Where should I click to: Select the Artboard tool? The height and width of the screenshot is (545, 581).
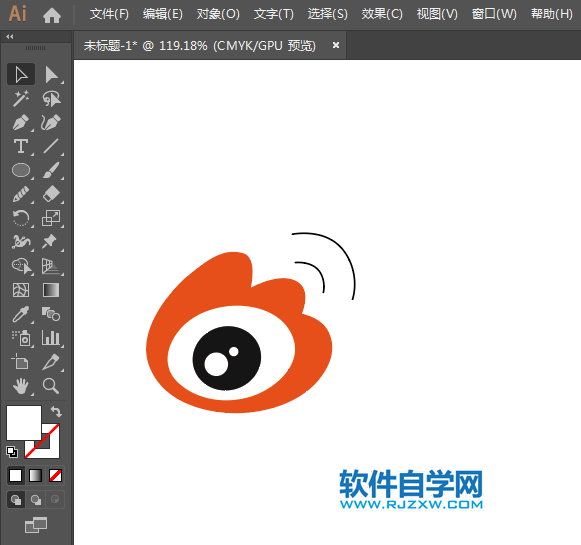[x=21, y=362]
